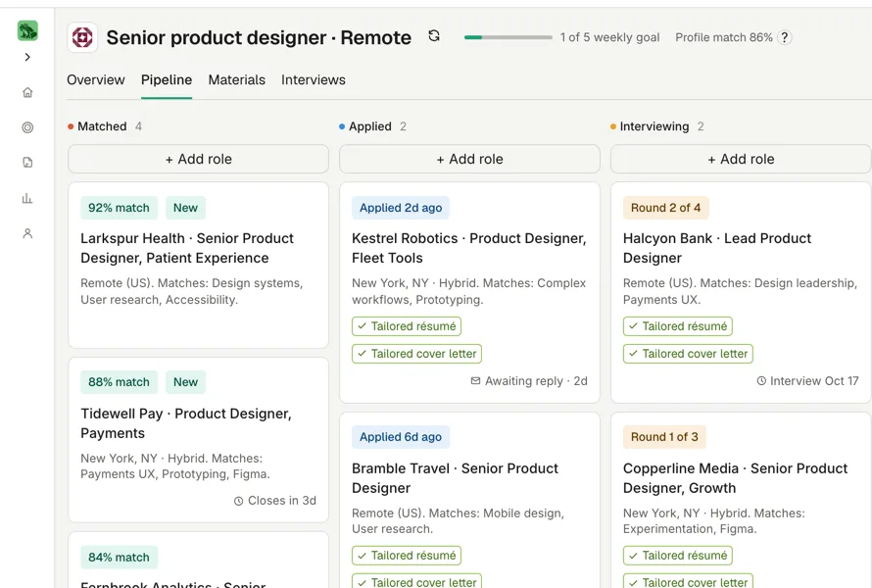872x588 pixels.
Task: Click the Round 2 of 4 badge
Action: (x=665, y=208)
